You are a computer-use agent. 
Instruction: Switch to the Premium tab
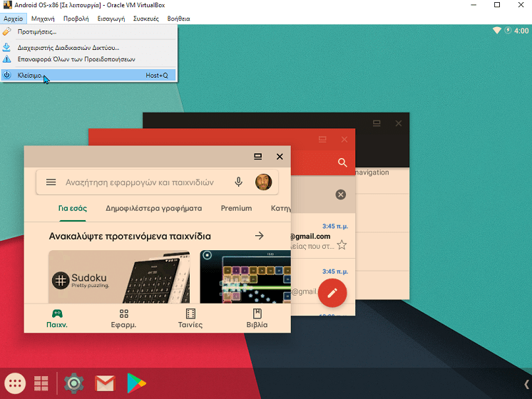[237, 208]
